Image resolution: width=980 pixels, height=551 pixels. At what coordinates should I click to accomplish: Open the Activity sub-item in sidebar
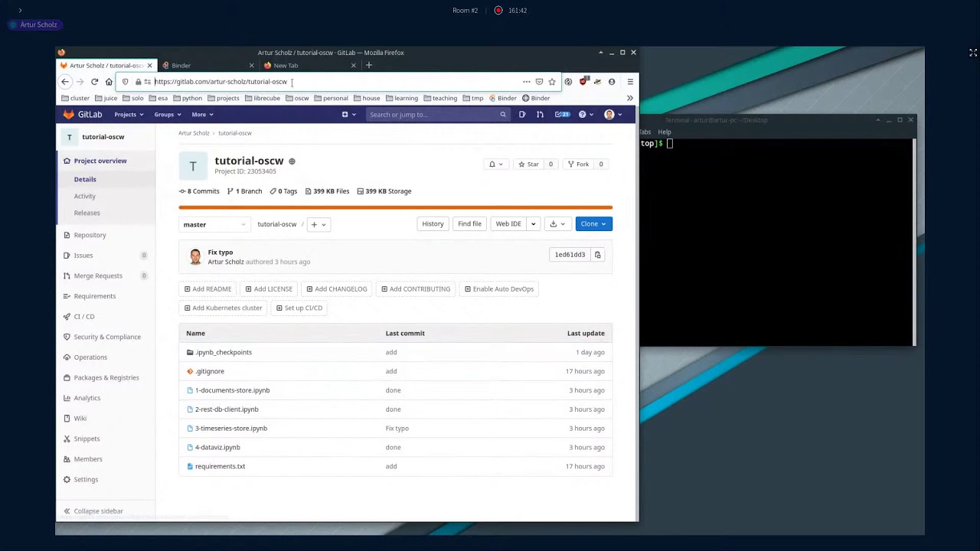coord(85,196)
